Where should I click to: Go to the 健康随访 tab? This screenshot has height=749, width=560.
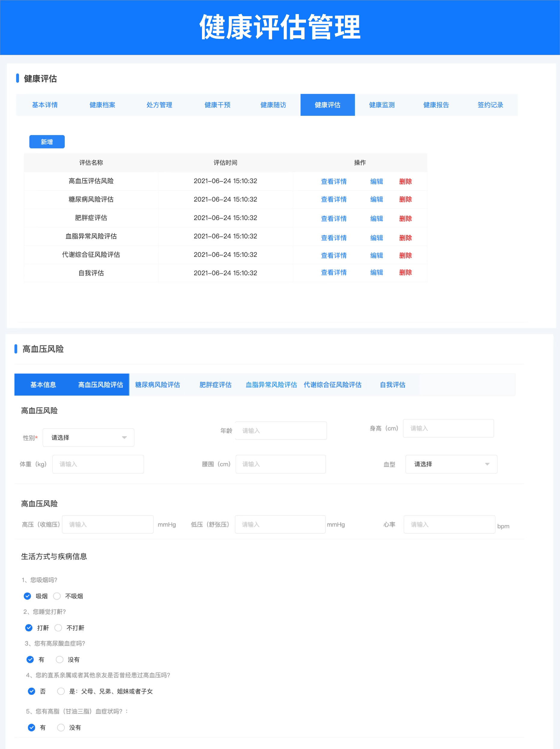pyautogui.click(x=273, y=105)
